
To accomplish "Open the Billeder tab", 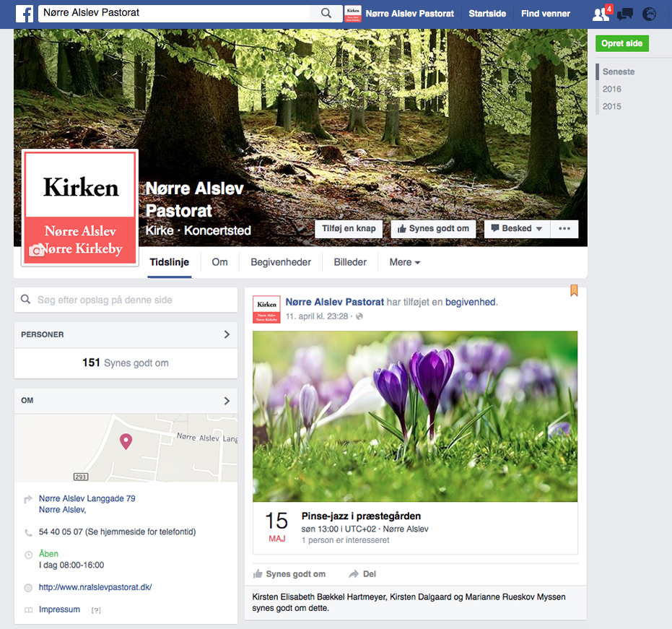I will click(350, 262).
